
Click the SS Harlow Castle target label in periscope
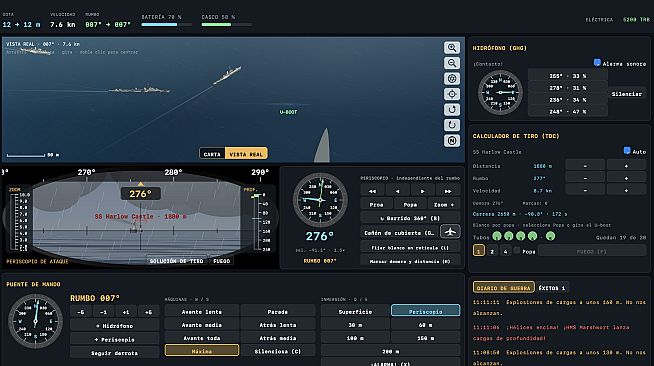click(140, 216)
